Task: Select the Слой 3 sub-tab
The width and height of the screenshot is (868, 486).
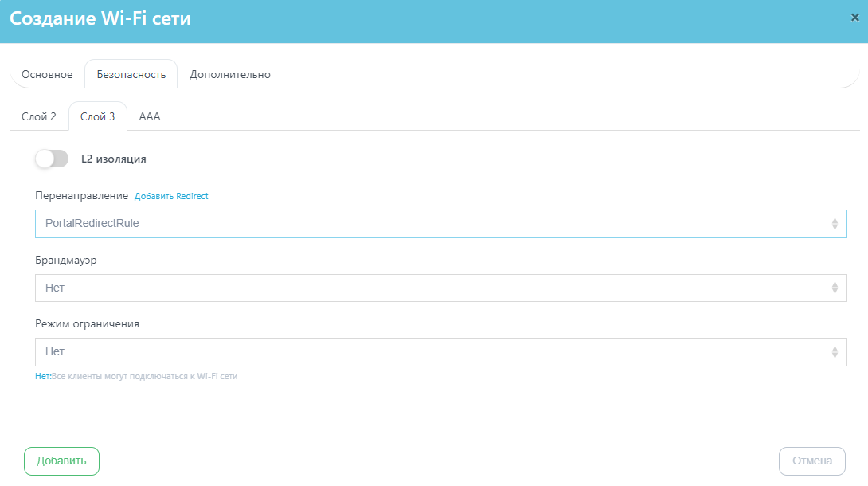Action: [97, 117]
